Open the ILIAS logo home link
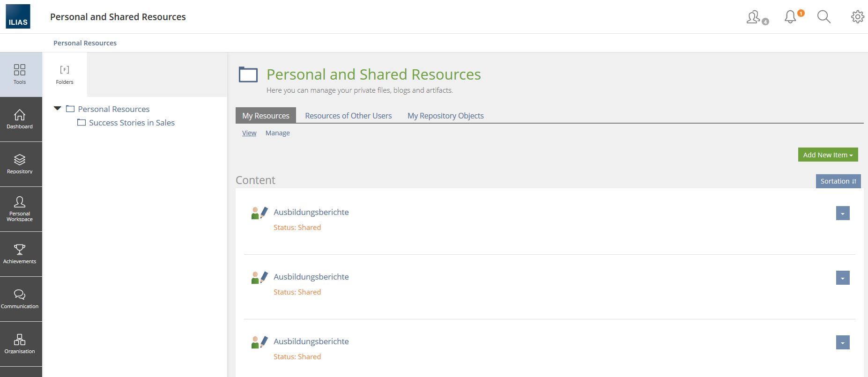 [18, 16]
